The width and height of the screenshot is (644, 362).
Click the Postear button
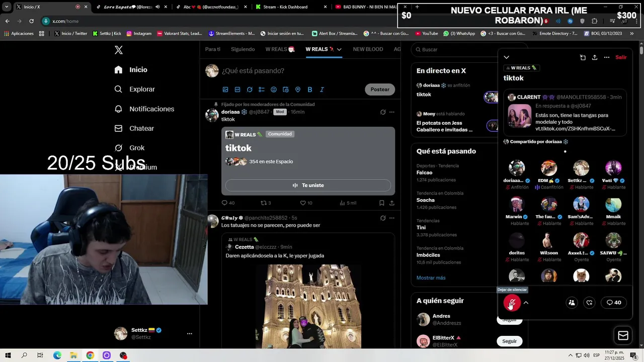tap(380, 89)
